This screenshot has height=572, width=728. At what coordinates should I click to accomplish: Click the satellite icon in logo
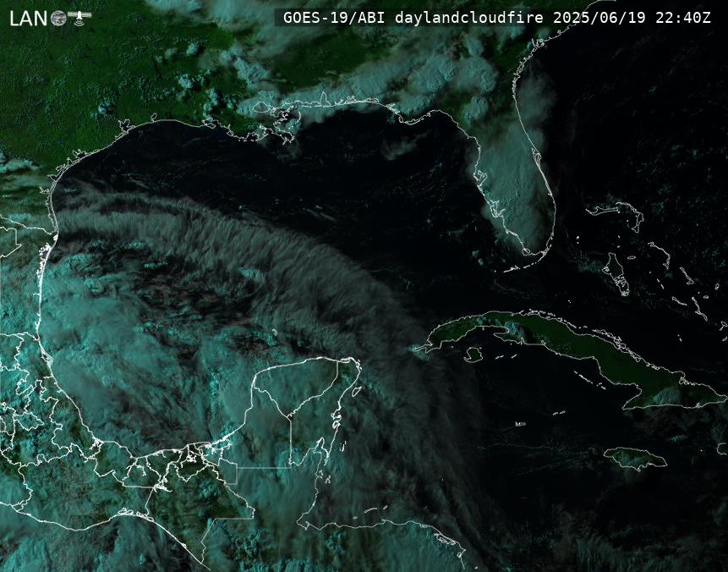coord(79,17)
